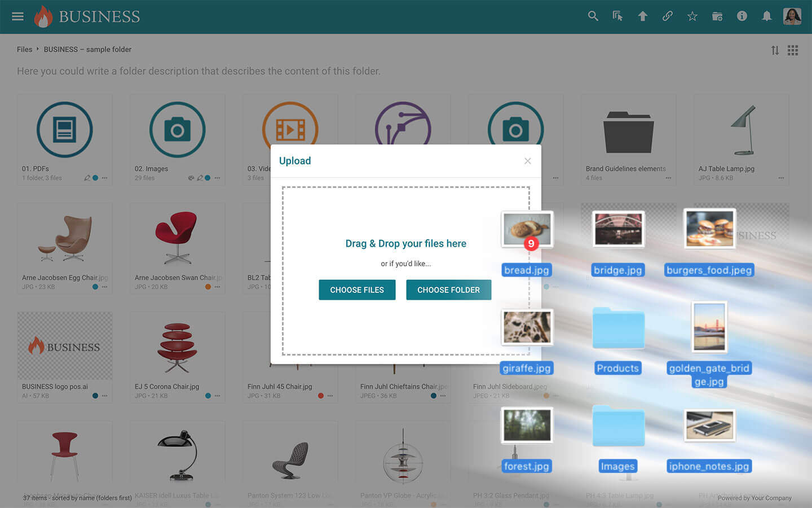Click the dragged forest.jpg file icon
Image resolution: width=812 pixels, height=508 pixels.
coord(527,425)
